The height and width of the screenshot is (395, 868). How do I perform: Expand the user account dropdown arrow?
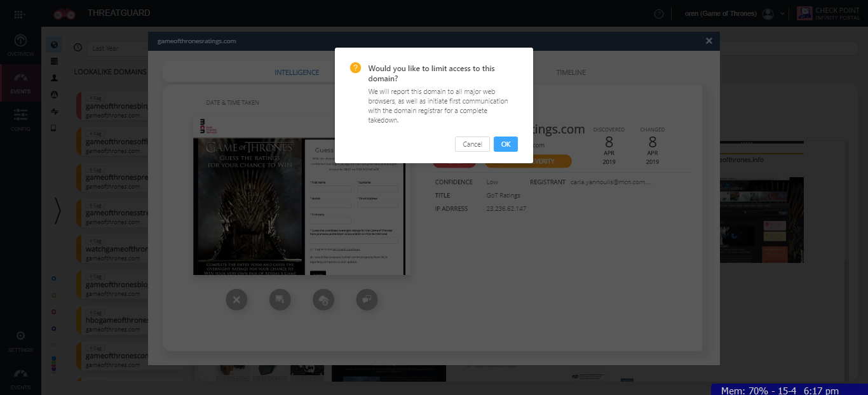coord(782,13)
